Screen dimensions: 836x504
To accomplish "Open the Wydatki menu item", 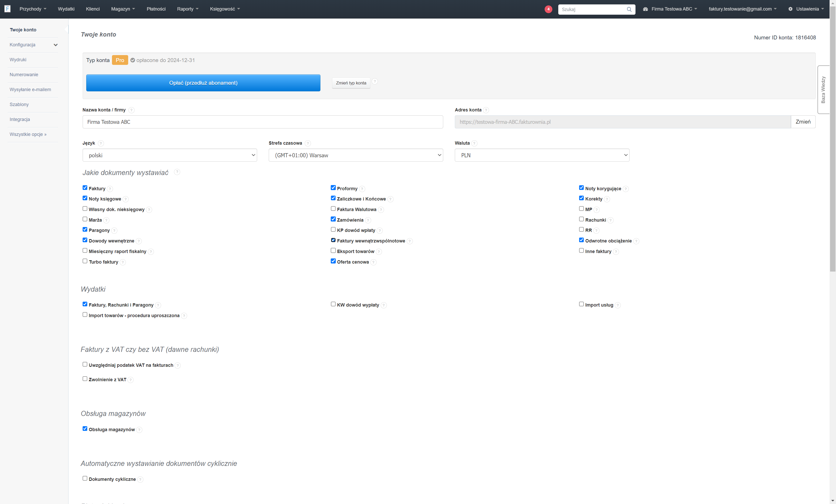I will point(66,9).
